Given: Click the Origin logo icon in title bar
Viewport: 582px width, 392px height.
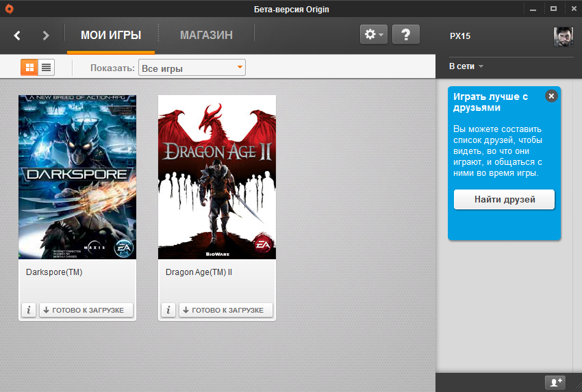Looking at the screenshot, I should (10, 8).
